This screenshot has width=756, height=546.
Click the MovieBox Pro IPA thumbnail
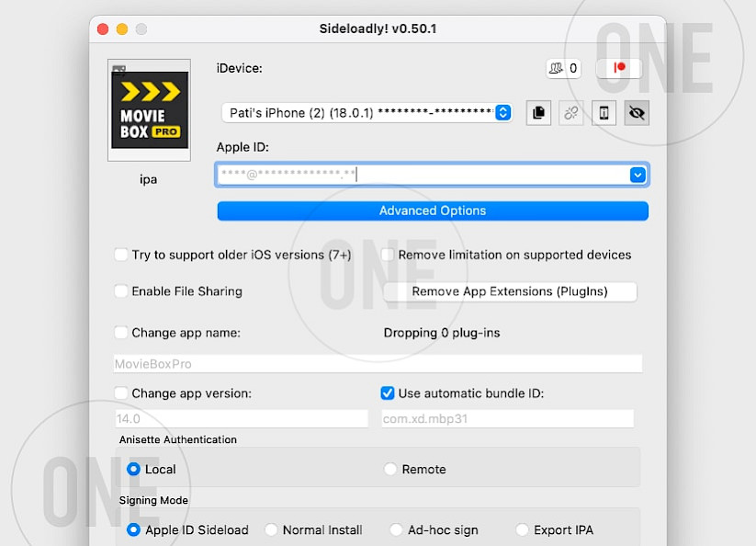tap(149, 110)
